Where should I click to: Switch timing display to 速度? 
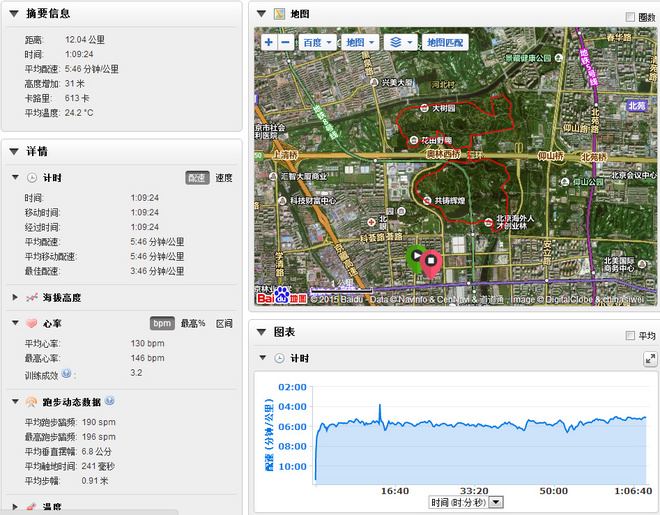pos(225,177)
